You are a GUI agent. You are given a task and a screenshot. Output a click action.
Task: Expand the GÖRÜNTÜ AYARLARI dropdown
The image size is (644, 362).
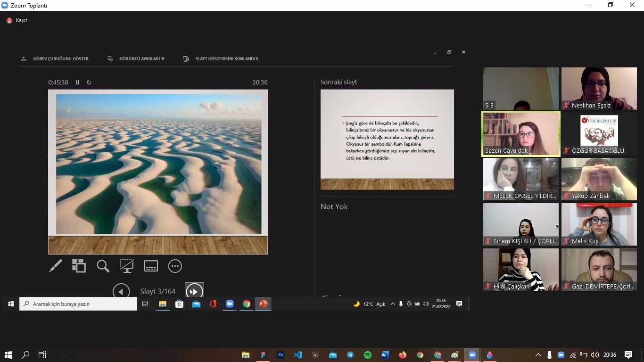tap(141, 59)
